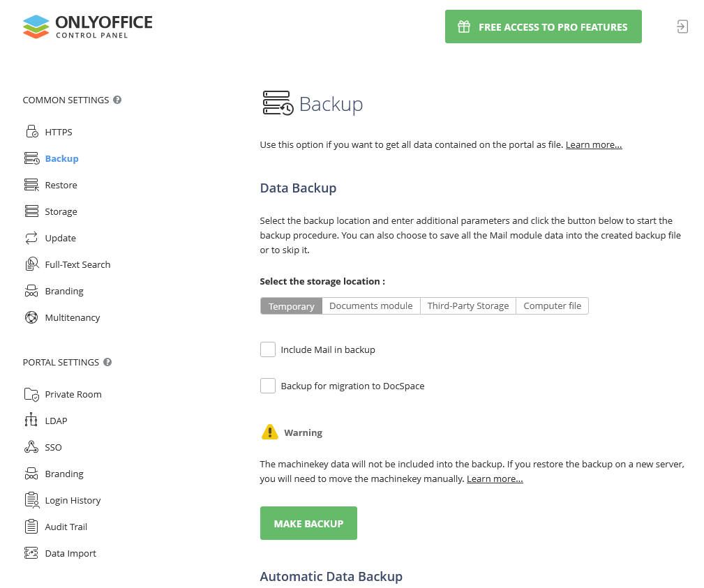
Task: Open Audit Trail in the sidebar
Action: [66, 527]
